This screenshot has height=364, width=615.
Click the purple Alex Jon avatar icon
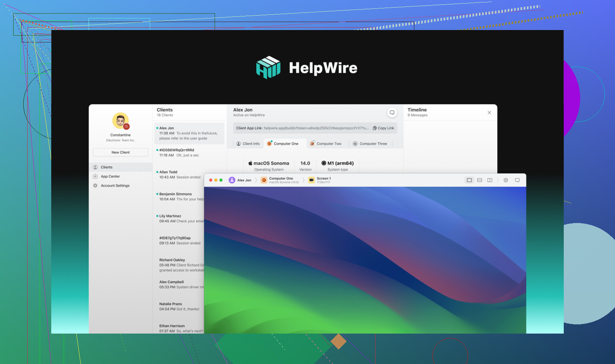(x=232, y=180)
